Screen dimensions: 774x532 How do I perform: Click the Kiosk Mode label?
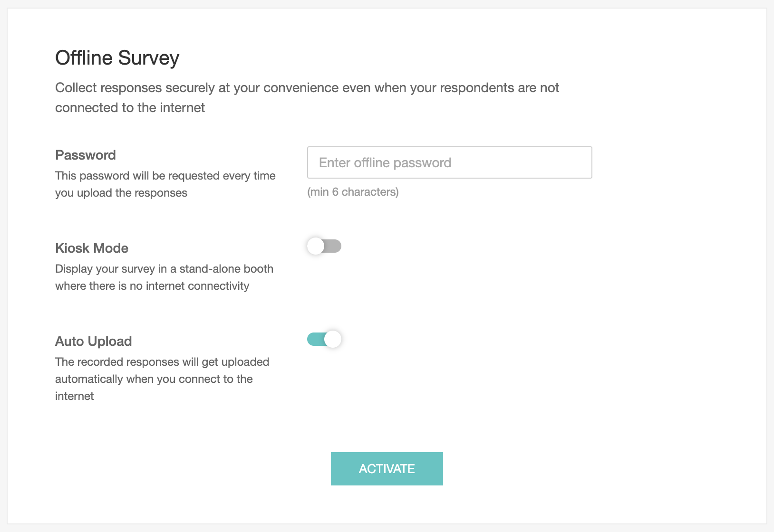(92, 248)
